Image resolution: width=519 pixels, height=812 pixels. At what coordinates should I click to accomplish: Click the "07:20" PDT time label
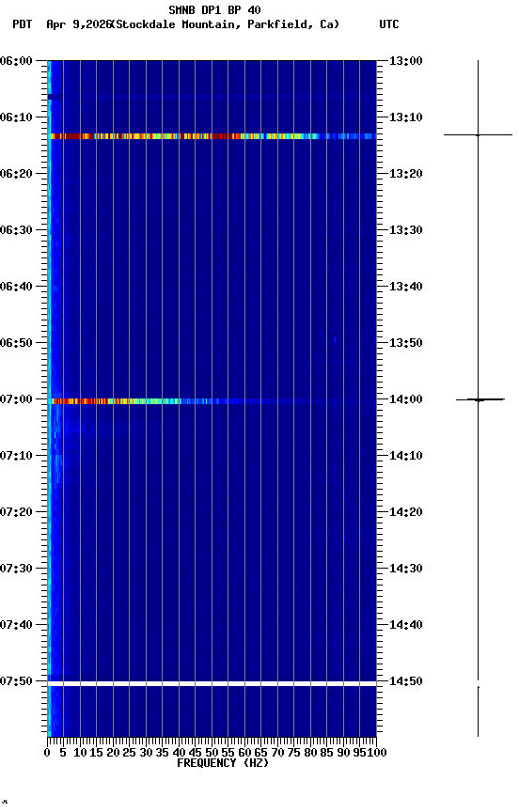tap(16, 512)
